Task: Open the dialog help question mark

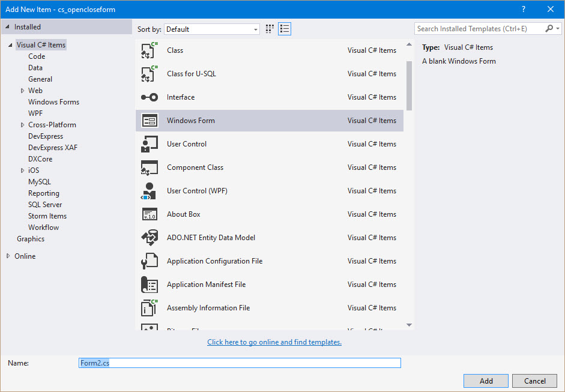Action: click(523, 9)
